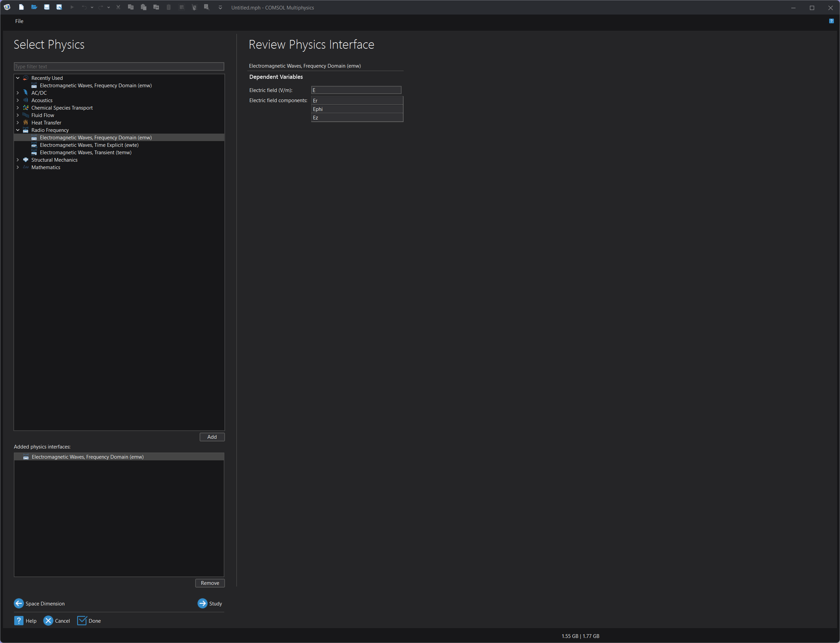Collapse the Radio Frequency branch
This screenshot has width=840, height=643.
tap(18, 130)
